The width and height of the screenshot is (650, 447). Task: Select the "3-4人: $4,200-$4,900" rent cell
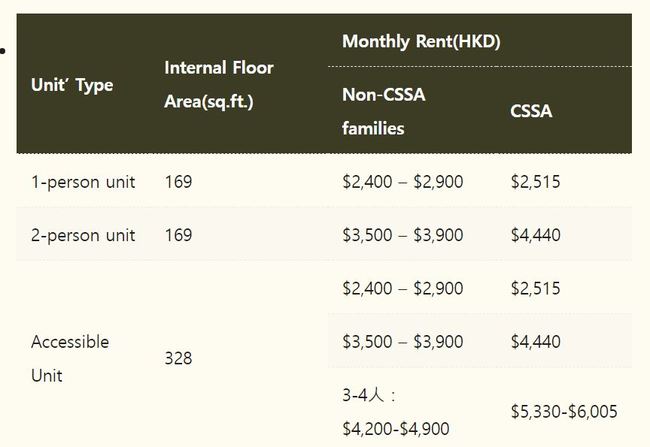coord(395,412)
